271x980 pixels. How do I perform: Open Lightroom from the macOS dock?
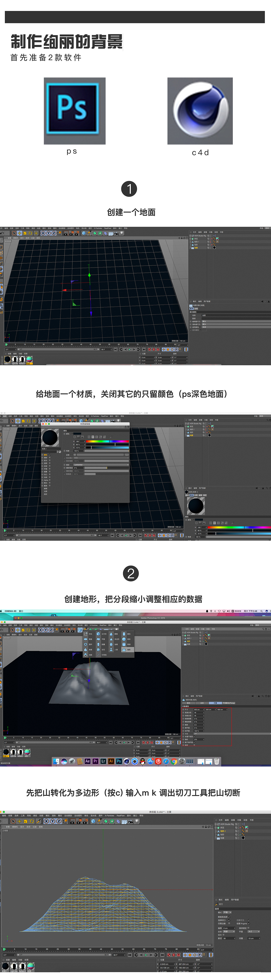tap(103, 761)
